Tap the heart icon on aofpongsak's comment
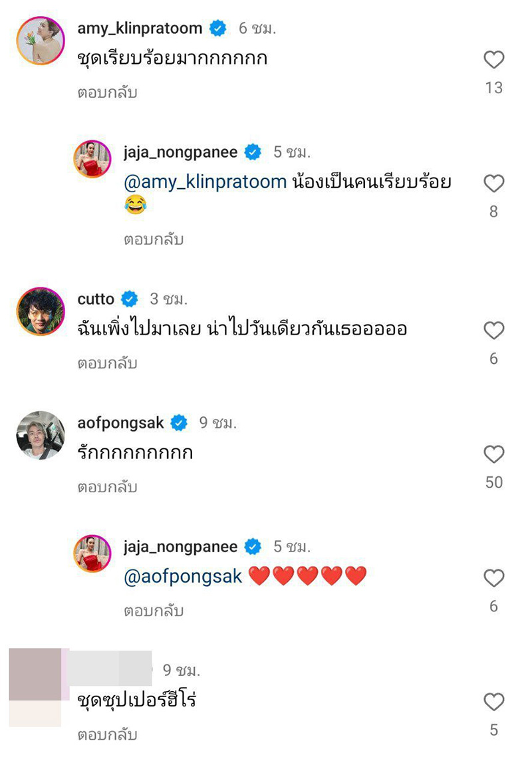Viewport: 532px width, 769px height. [x=494, y=454]
